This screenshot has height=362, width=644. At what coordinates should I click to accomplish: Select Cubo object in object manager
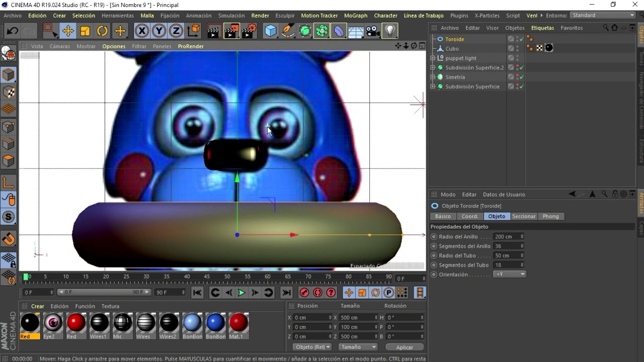[452, 49]
